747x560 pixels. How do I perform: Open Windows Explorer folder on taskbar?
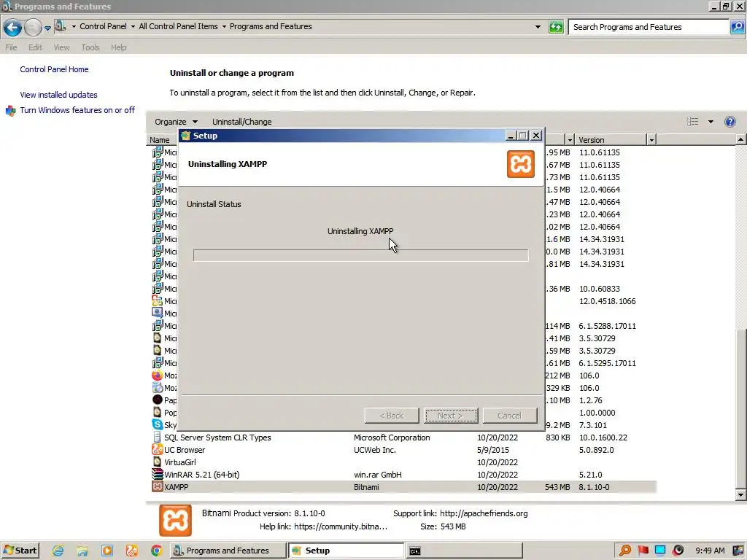click(82, 551)
